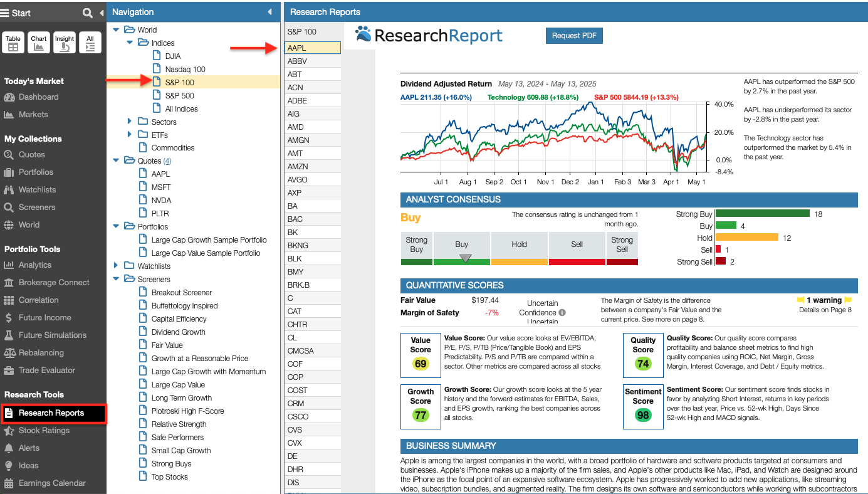Click the Buy rating cell
Image resolution: width=868 pixels, height=494 pixels.
coord(462,249)
